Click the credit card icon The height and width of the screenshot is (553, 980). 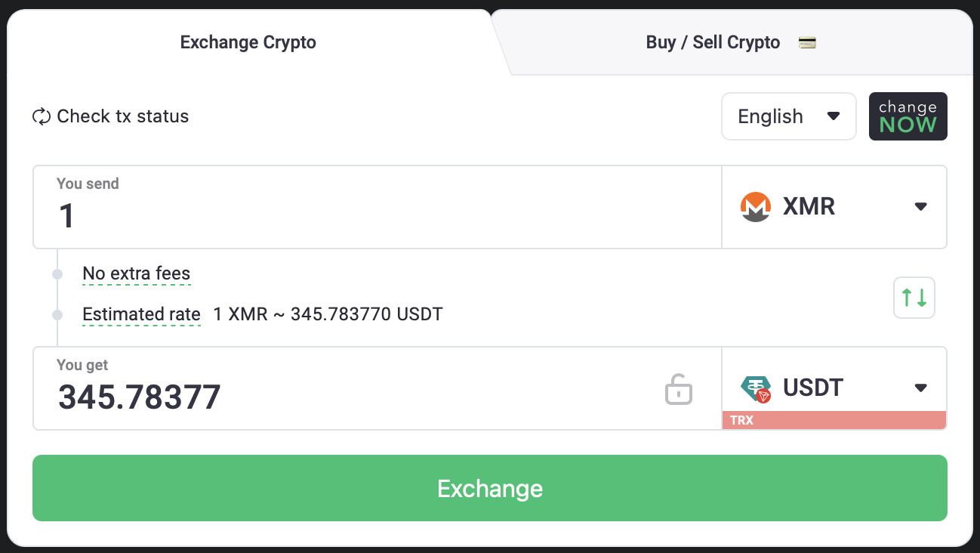point(807,42)
